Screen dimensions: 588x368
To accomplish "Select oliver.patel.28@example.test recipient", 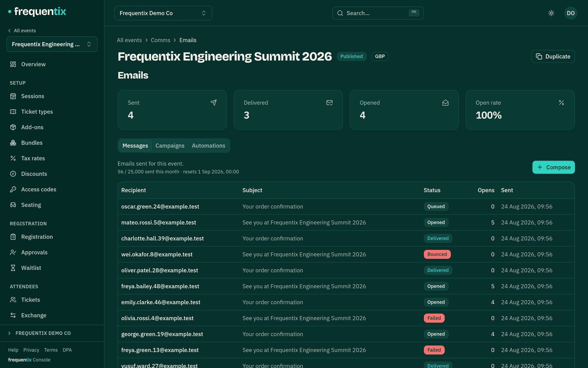I will (160, 270).
